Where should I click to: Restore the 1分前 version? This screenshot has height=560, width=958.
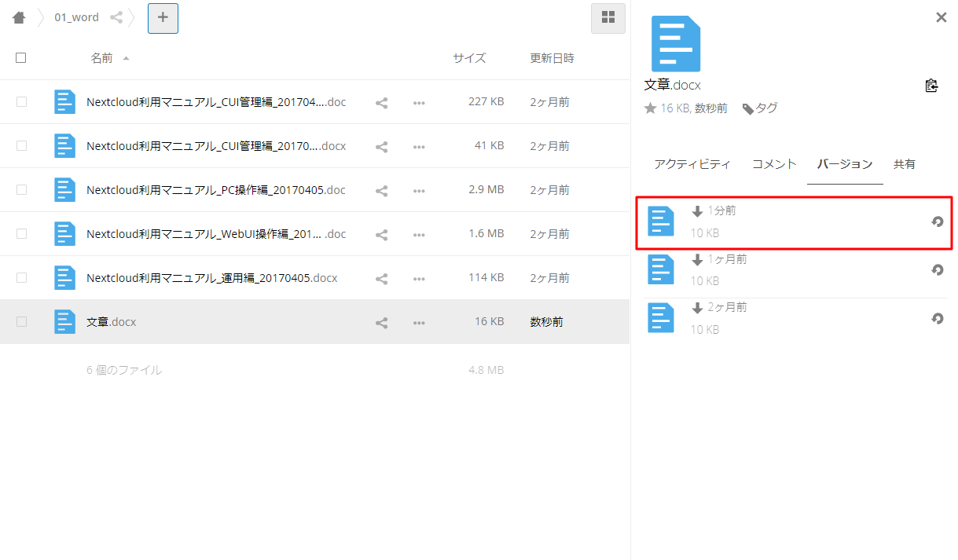pyautogui.click(x=937, y=221)
